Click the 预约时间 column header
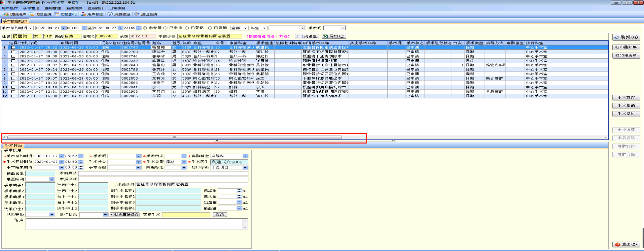This screenshot has height=251, width=644. tap(39, 43)
